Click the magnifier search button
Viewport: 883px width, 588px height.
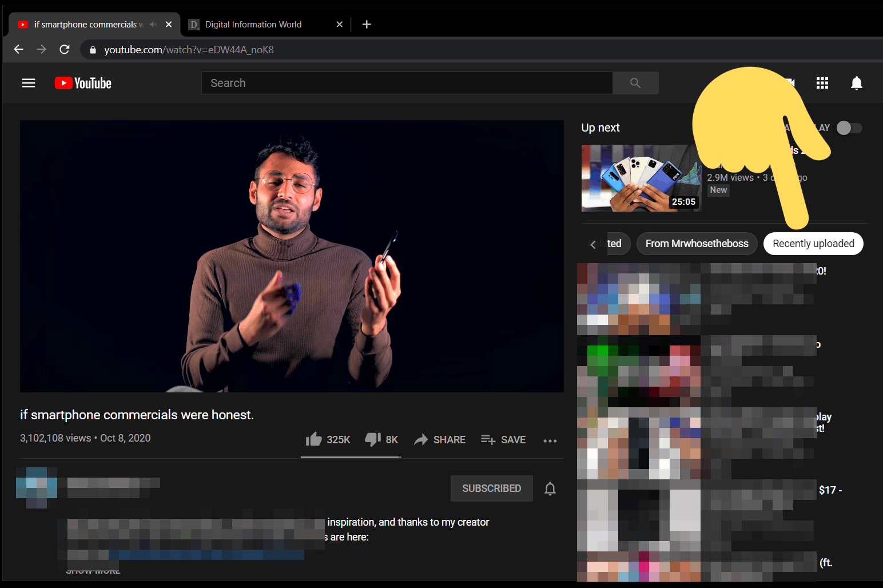[635, 83]
